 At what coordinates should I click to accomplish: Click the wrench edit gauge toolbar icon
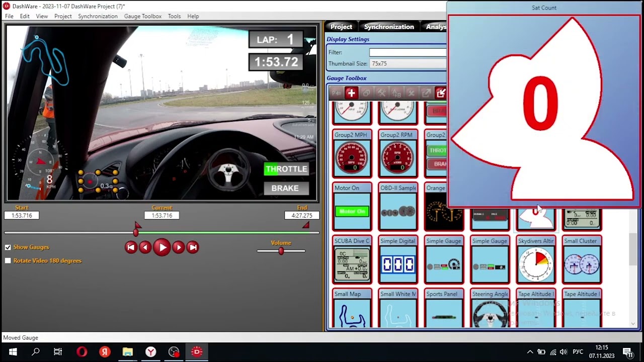point(381,93)
